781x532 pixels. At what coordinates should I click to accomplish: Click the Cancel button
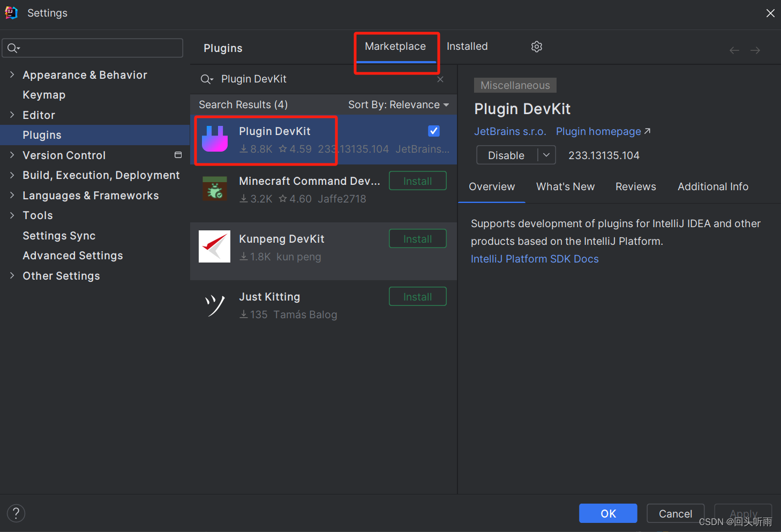pos(675,513)
